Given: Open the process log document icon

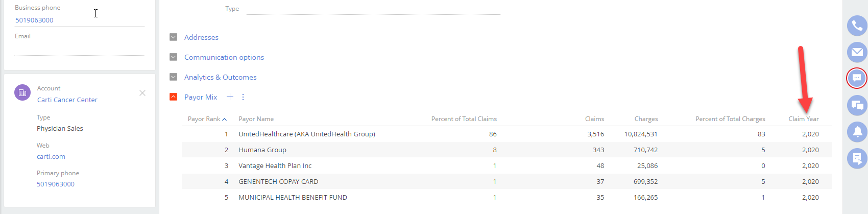Looking at the screenshot, I should 857,158.
